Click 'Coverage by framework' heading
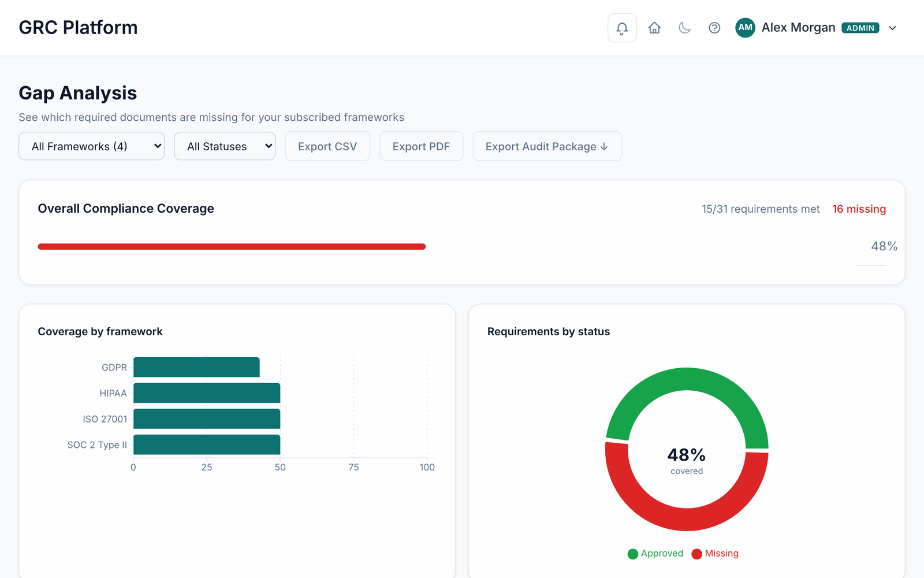 pos(100,331)
